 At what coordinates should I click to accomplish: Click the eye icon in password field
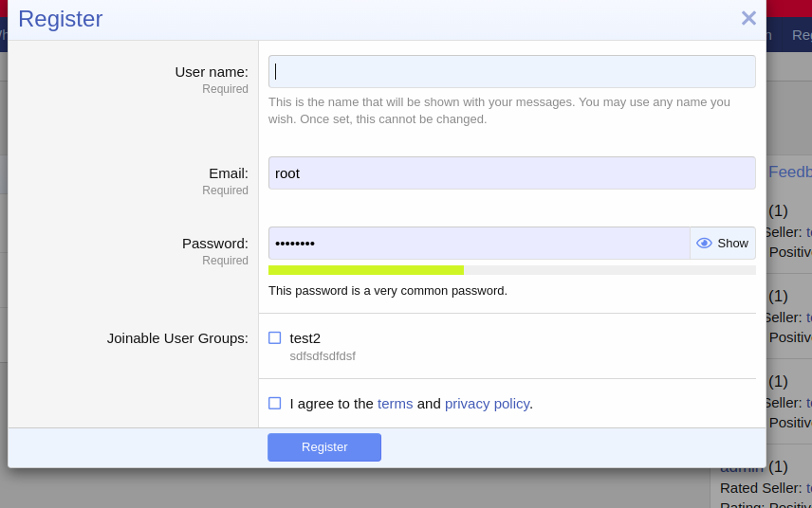coord(704,244)
